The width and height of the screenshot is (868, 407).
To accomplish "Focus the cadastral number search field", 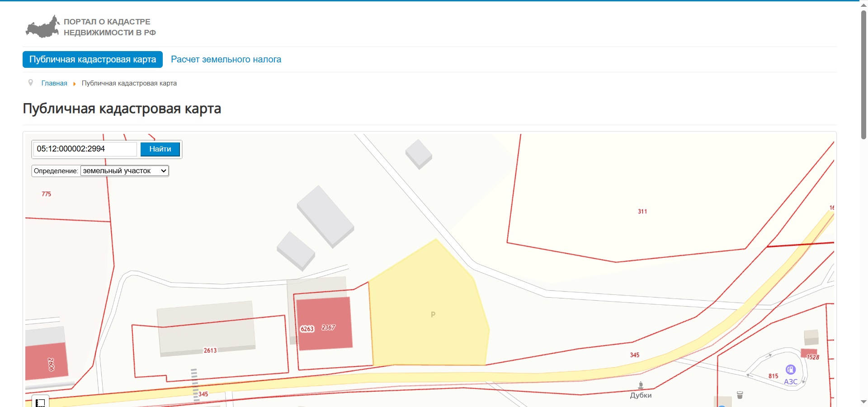I will point(85,149).
